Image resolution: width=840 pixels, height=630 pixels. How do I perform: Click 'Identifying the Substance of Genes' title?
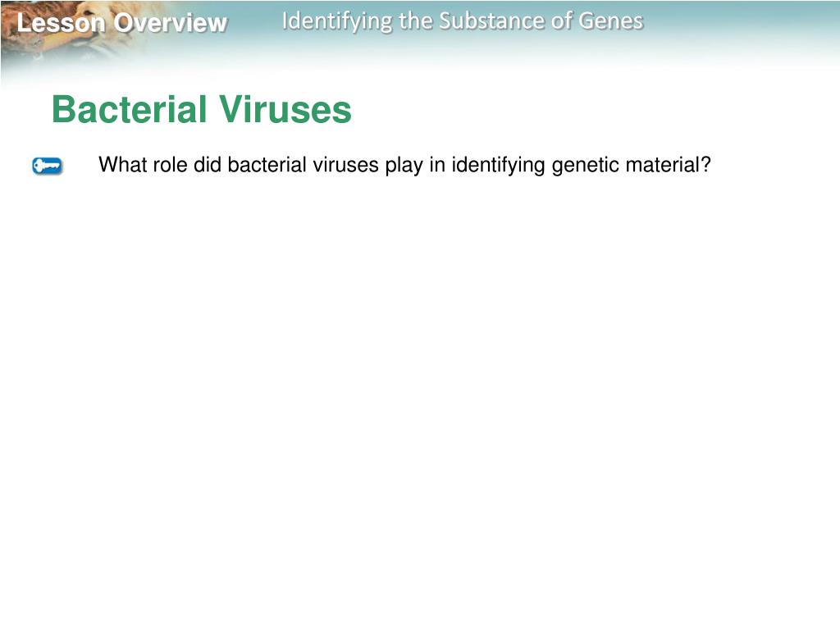[x=463, y=22]
